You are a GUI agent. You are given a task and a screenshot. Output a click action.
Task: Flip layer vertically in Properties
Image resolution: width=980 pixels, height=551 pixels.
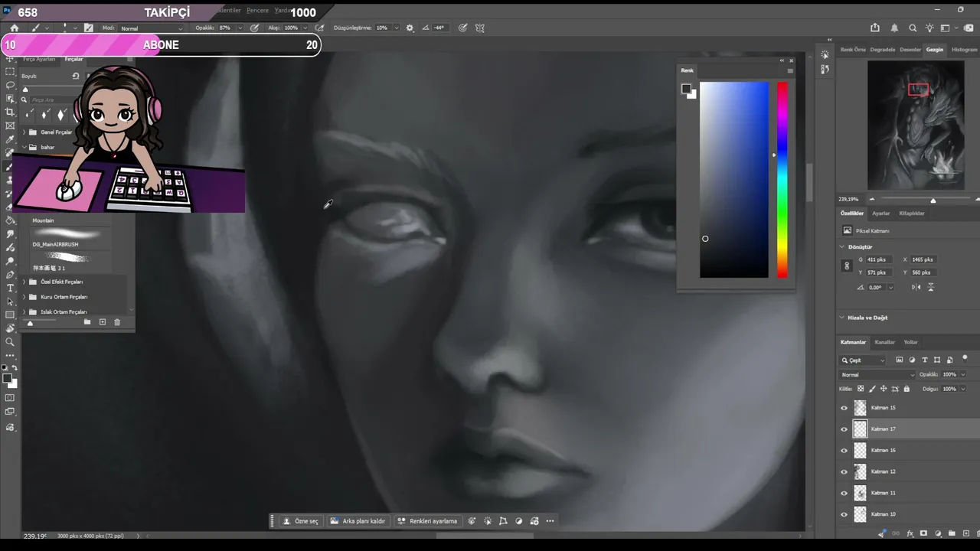click(931, 287)
